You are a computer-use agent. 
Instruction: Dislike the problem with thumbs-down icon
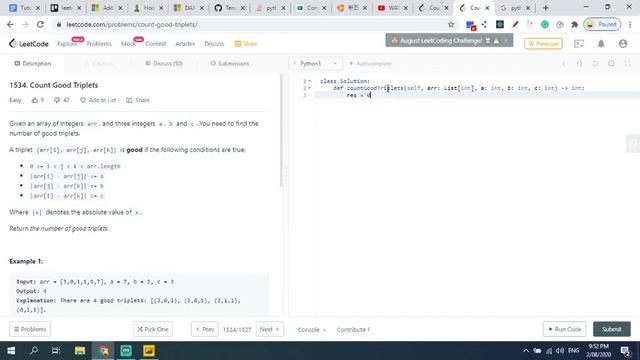point(57,100)
